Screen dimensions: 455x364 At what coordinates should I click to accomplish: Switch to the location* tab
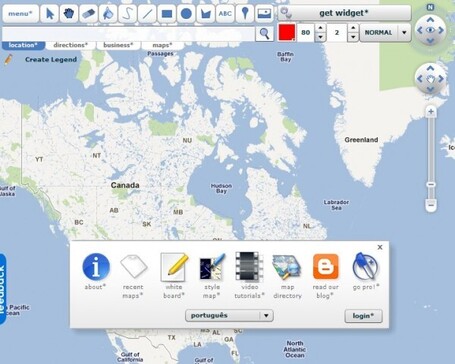[23, 45]
